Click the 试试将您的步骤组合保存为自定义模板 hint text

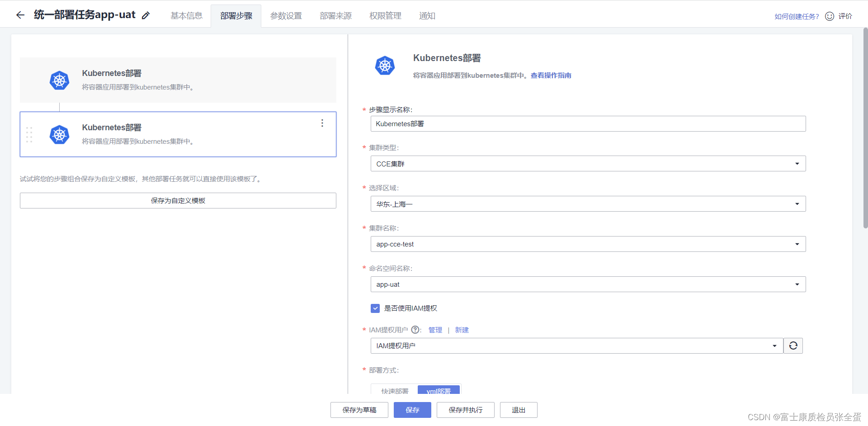141,179
